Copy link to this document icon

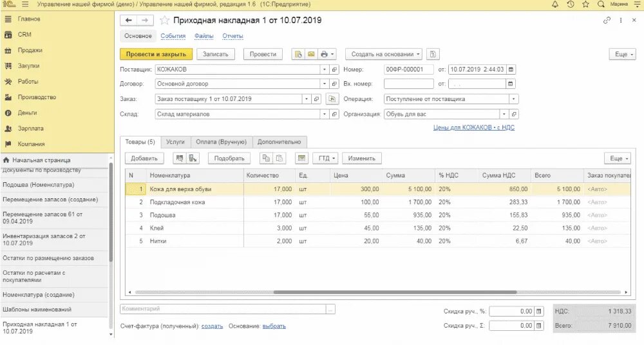click(607, 20)
